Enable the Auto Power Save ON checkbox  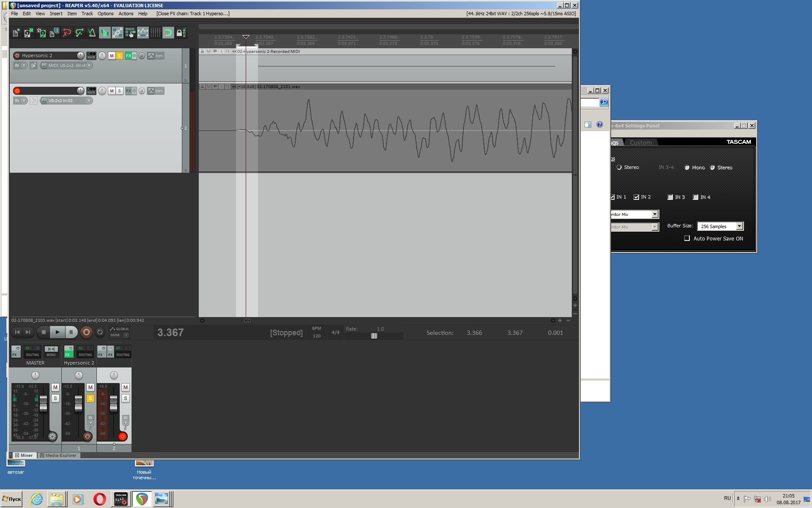click(687, 238)
